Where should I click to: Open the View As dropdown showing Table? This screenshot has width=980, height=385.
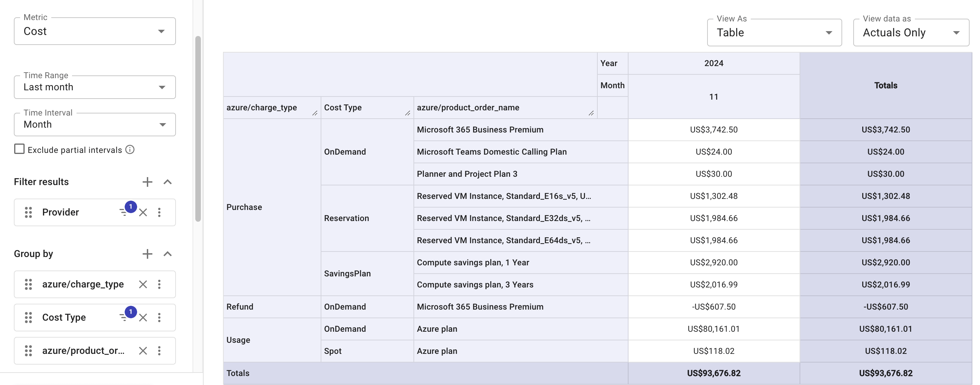829,33
